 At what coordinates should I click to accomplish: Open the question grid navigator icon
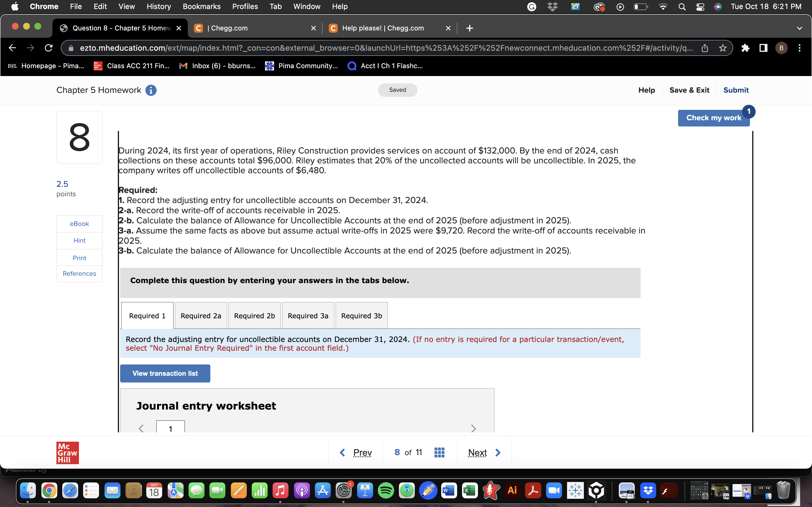440,452
